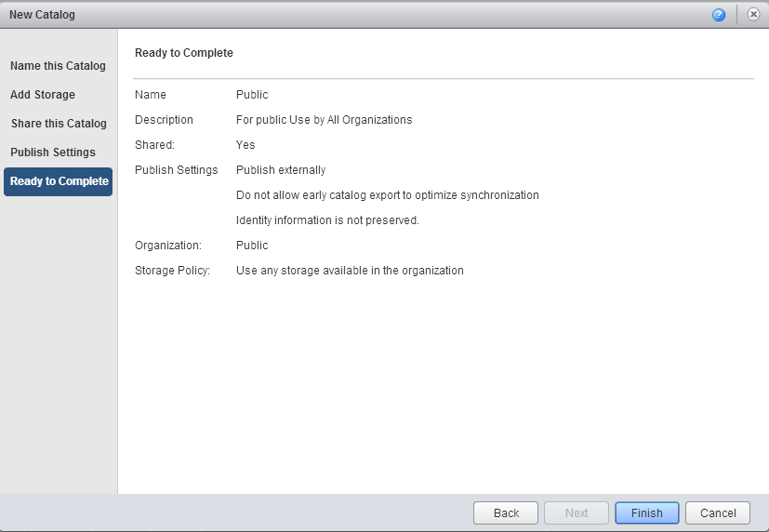The width and height of the screenshot is (769, 532).
Task: Click the early catalog export line
Action: 387,195
